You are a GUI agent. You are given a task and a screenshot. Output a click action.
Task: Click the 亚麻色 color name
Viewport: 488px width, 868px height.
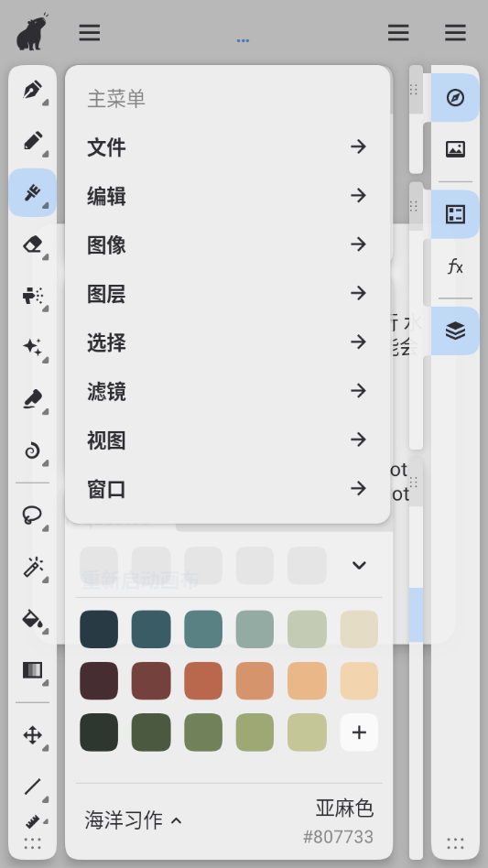(344, 808)
